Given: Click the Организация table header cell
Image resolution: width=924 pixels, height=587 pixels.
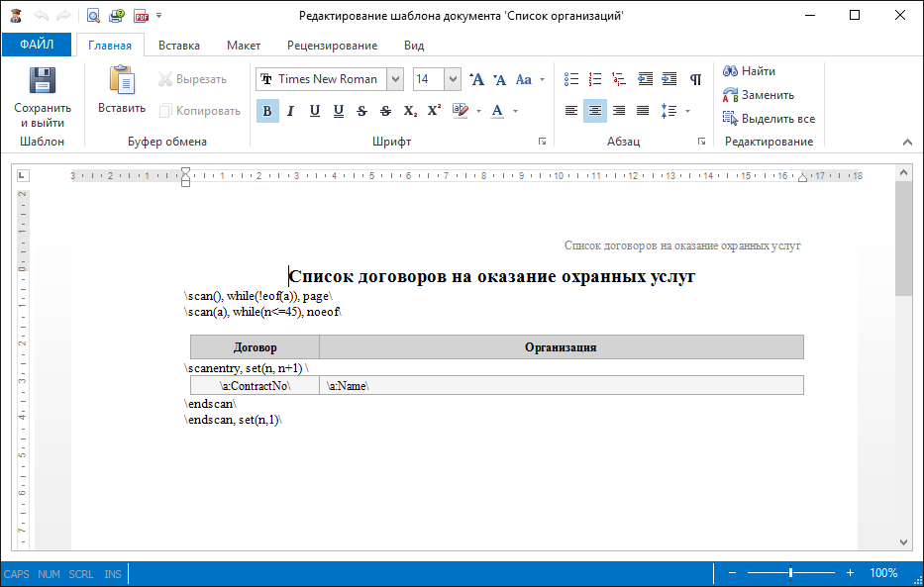Looking at the screenshot, I should [561, 347].
